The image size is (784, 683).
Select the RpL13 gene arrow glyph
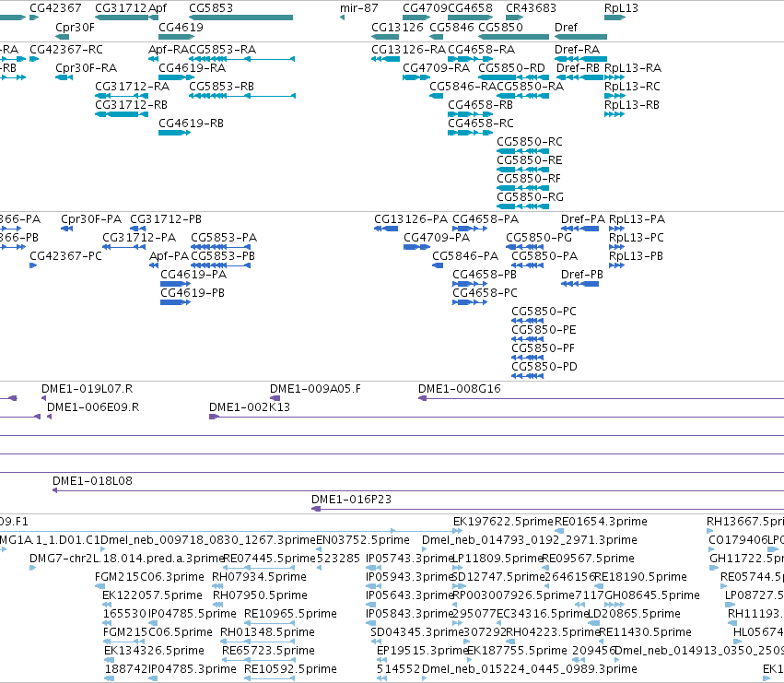click(615, 18)
